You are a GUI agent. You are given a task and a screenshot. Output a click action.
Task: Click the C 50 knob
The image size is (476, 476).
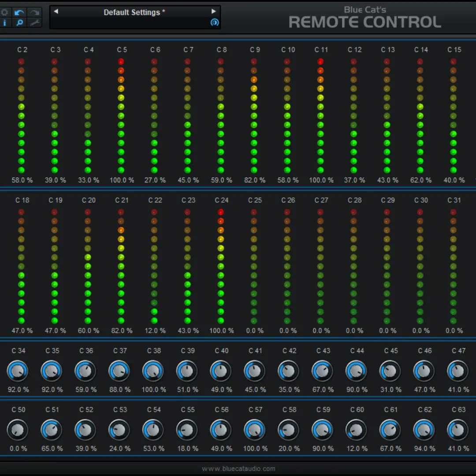pos(18,430)
